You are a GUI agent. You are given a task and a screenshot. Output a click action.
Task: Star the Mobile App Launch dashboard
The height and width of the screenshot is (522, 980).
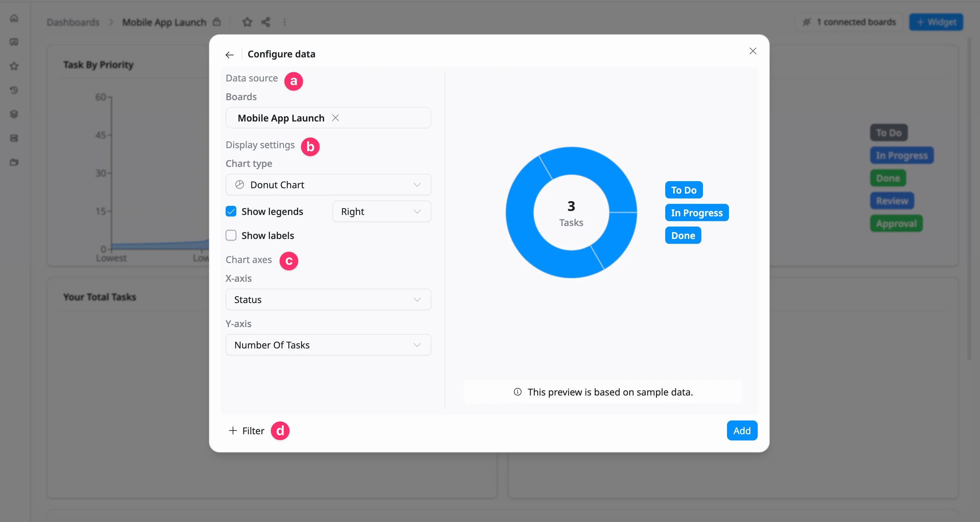pos(247,22)
